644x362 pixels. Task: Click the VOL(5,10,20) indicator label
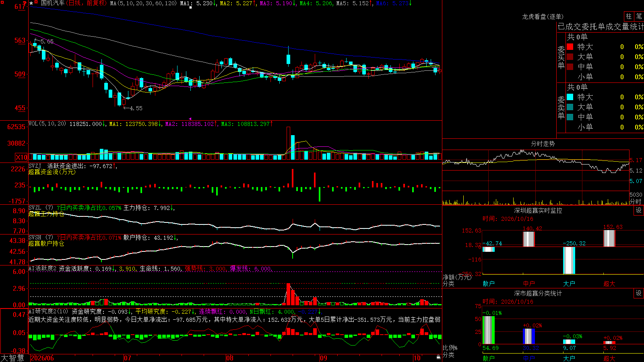(x=47, y=123)
